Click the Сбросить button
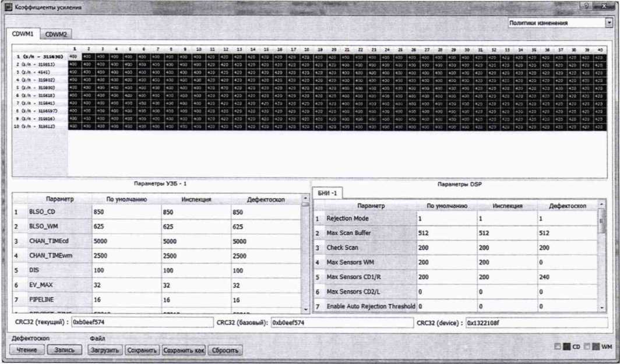Image resolution: width=620 pixels, height=364 pixels. 225,350
